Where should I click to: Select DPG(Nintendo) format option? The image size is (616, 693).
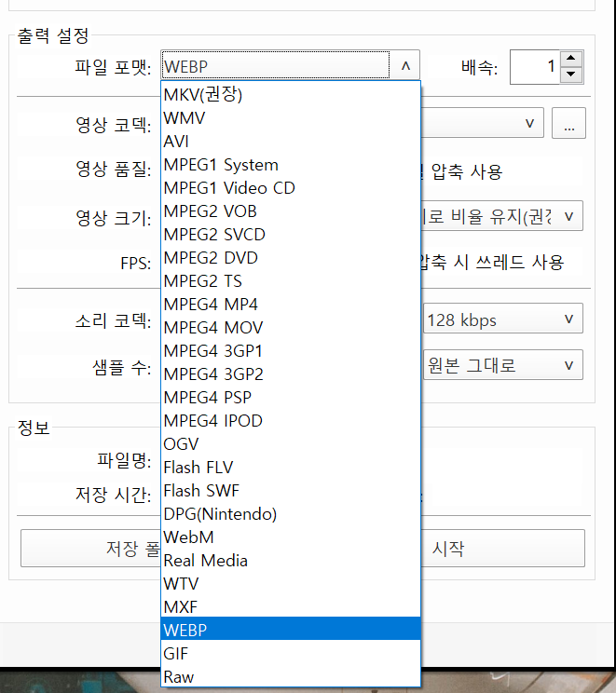coord(291,514)
